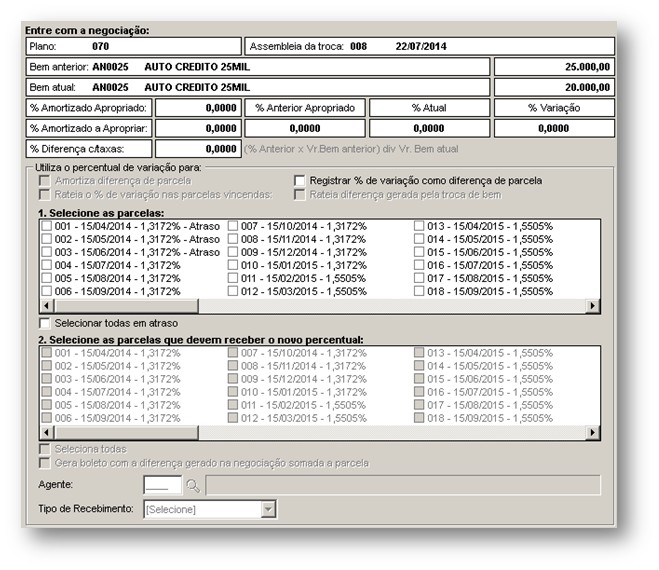The image size is (659, 570).
Task: Tick parcela 009 - 15/12/2014 in first list
Action: 233,252
